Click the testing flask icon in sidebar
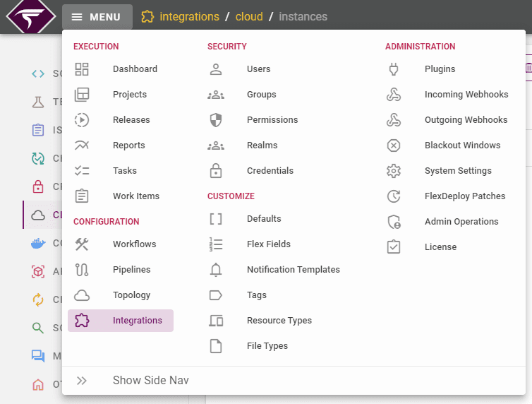The height and width of the screenshot is (404, 532). [x=38, y=102]
